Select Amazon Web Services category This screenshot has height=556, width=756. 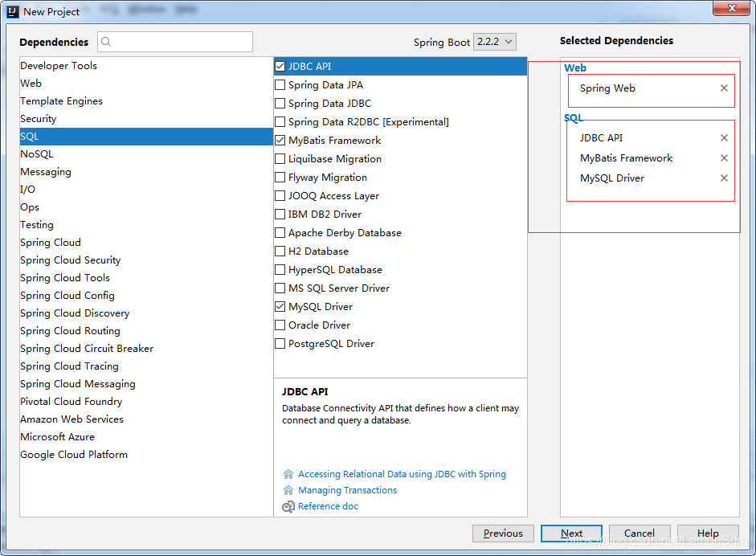coord(146,419)
